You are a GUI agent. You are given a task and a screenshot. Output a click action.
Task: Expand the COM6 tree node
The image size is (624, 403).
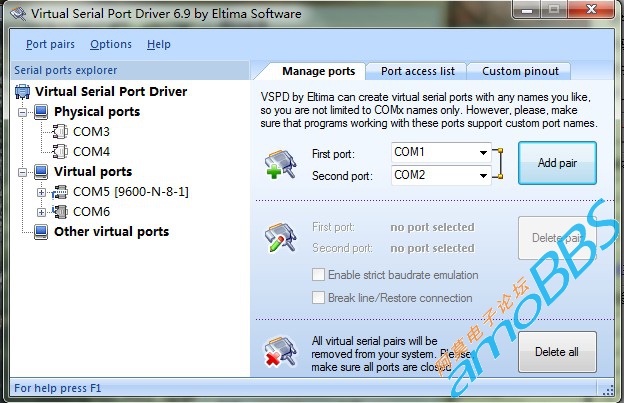[x=41, y=212]
